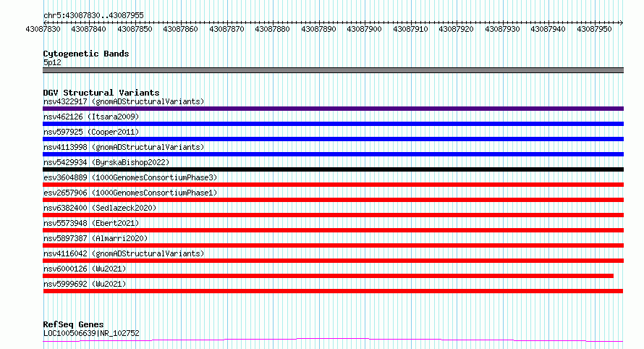Click ruler position 43087870
Image resolution: width=644 pixels, height=349 pixels.
coord(226,29)
